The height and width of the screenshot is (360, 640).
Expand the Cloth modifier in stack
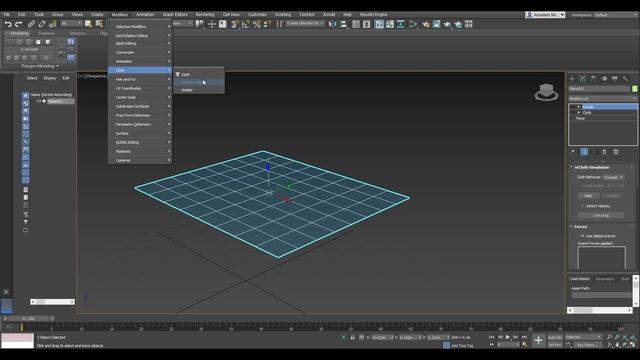coord(578,113)
